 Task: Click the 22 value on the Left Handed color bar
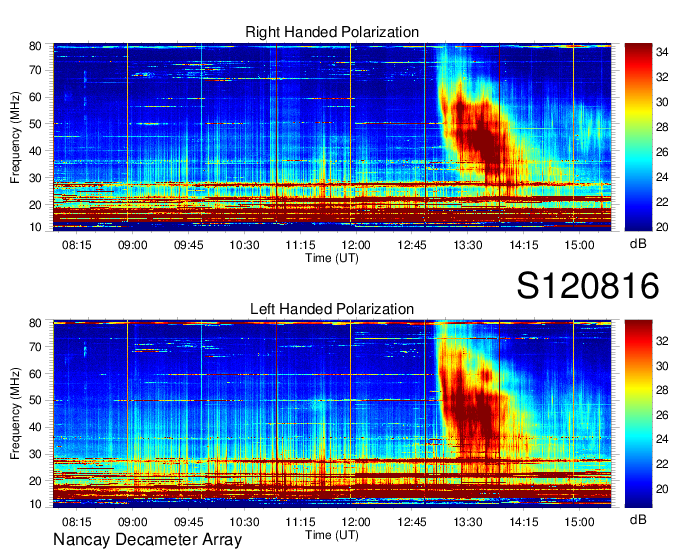click(x=662, y=464)
